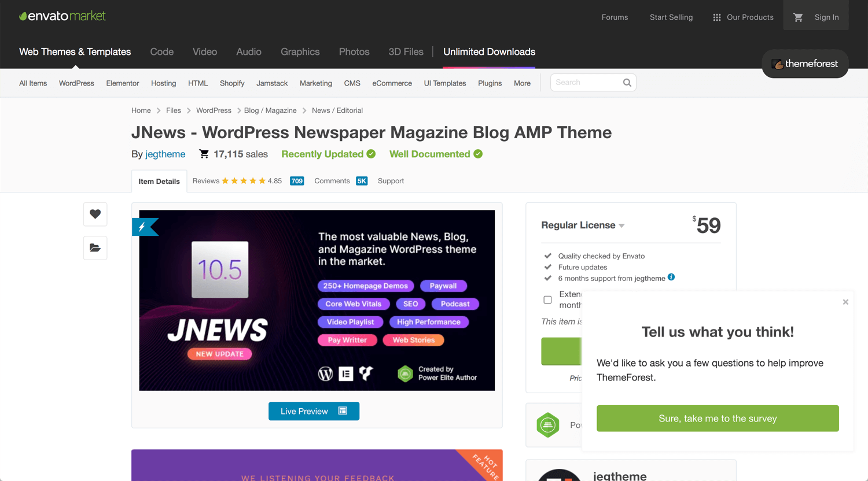Click the Live Preview button
Image resolution: width=868 pixels, height=481 pixels.
pyautogui.click(x=314, y=411)
